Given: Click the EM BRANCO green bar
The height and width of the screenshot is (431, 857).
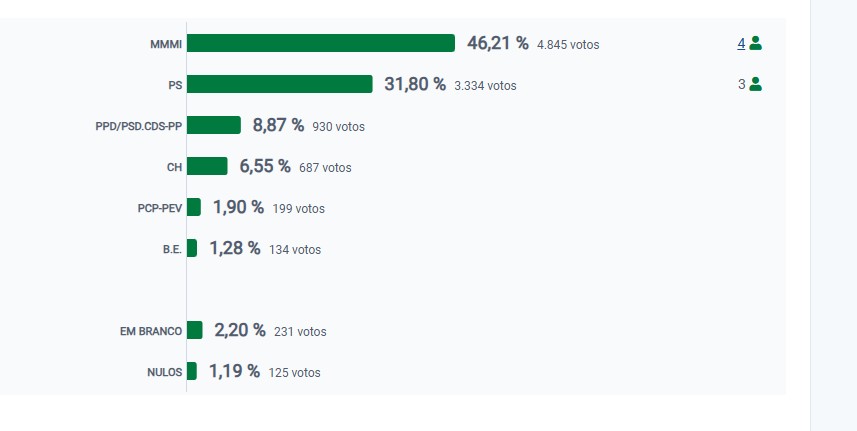Looking at the screenshot, I should [x=195, y=330].
